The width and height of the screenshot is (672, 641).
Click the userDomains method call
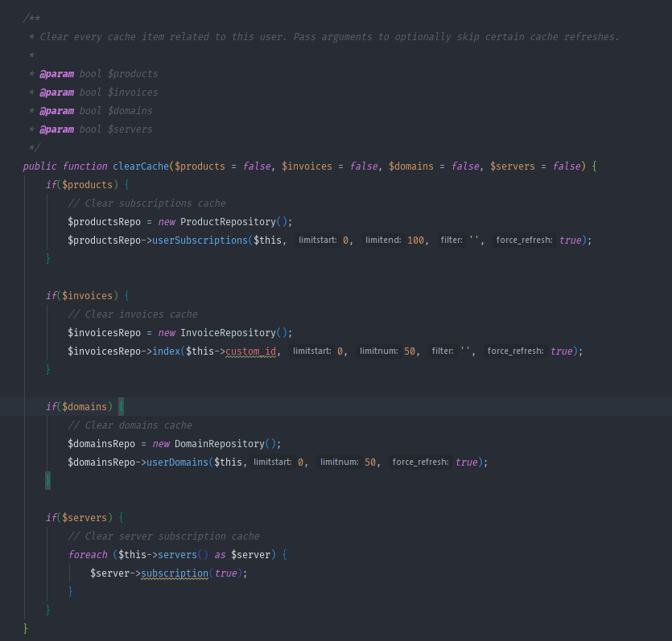coord(177,462)
